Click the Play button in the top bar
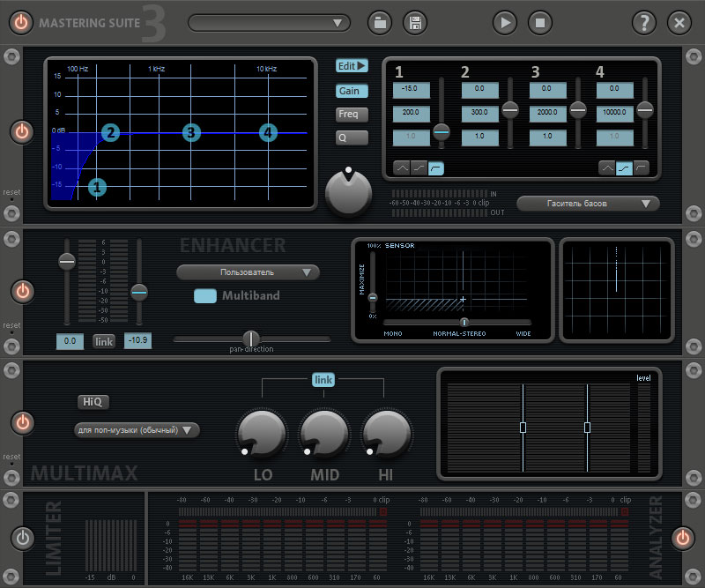 [x=504, y=23]
